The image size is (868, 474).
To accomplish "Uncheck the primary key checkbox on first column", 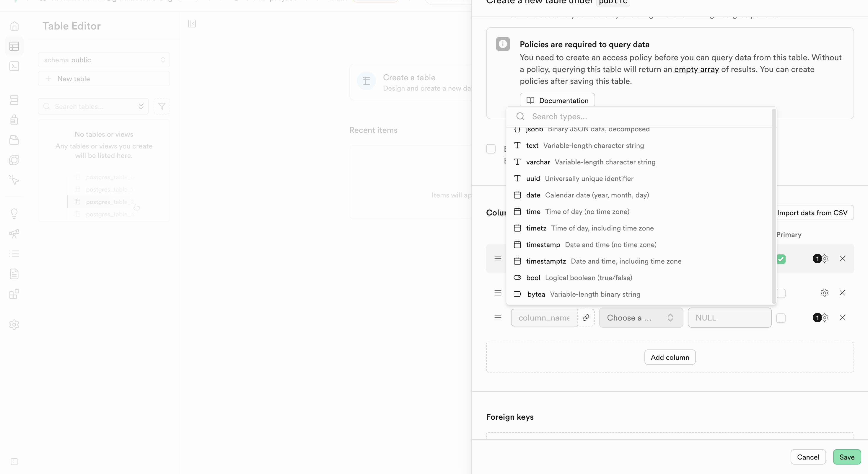I will 781,259.
